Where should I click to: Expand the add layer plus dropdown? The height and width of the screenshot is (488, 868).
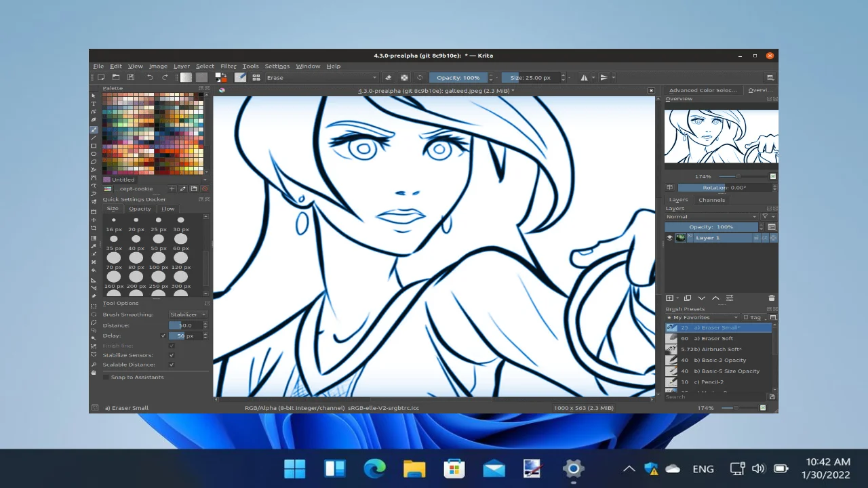click(x=677, y=298)
